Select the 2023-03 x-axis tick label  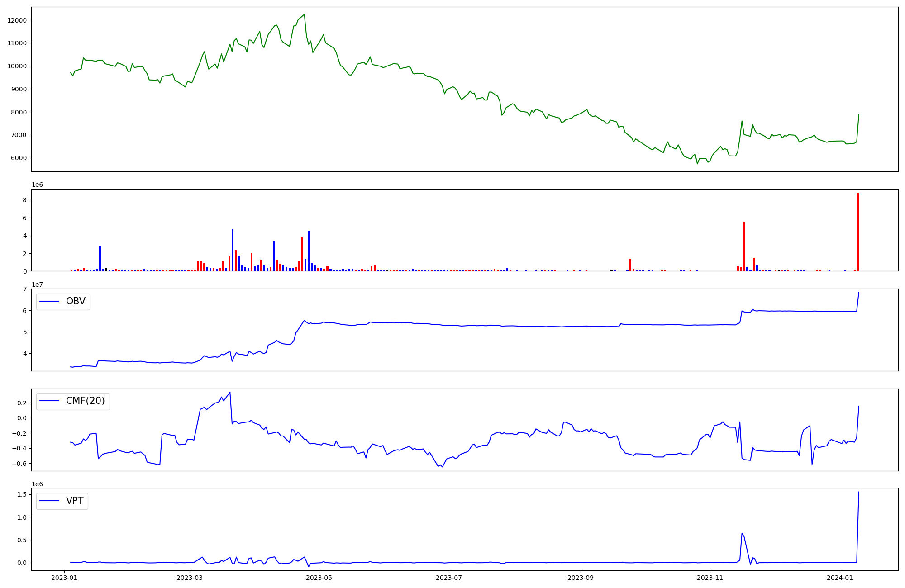click(190, 578)
